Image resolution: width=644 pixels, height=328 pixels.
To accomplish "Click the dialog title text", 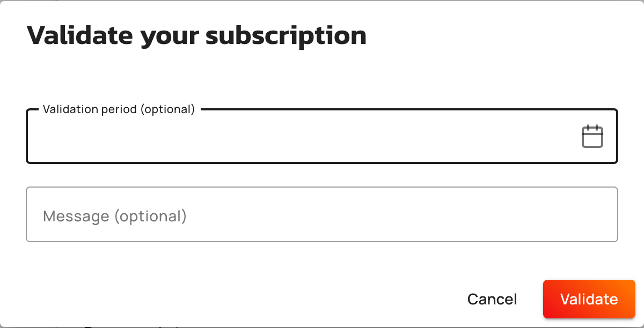I will coord(196,35).
